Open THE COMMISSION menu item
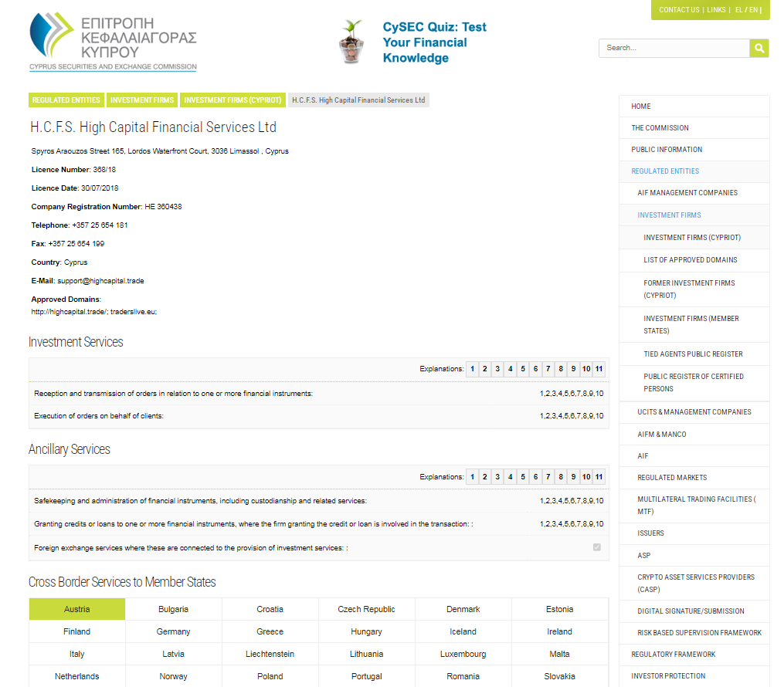This screenshot has width=784, height=687. (x=694, y=128)
